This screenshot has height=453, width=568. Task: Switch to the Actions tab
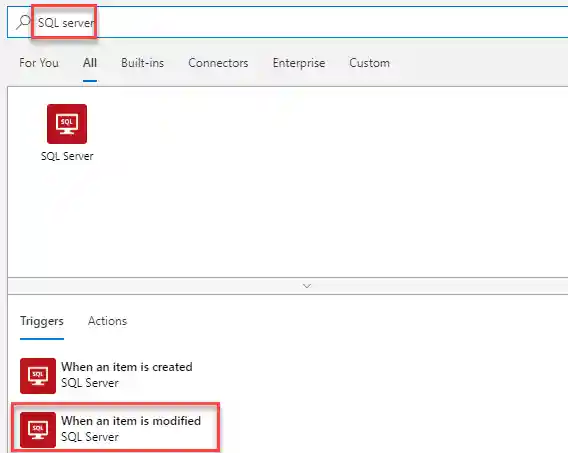pyautogui.click(x=107, y=321)
